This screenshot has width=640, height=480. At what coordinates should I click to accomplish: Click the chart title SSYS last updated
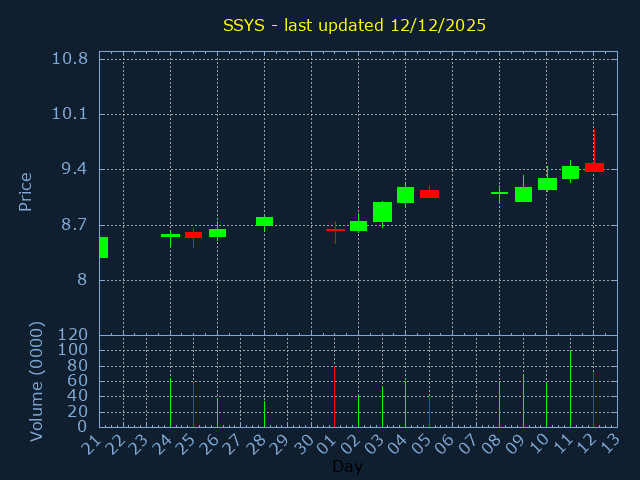click(354, 25)
